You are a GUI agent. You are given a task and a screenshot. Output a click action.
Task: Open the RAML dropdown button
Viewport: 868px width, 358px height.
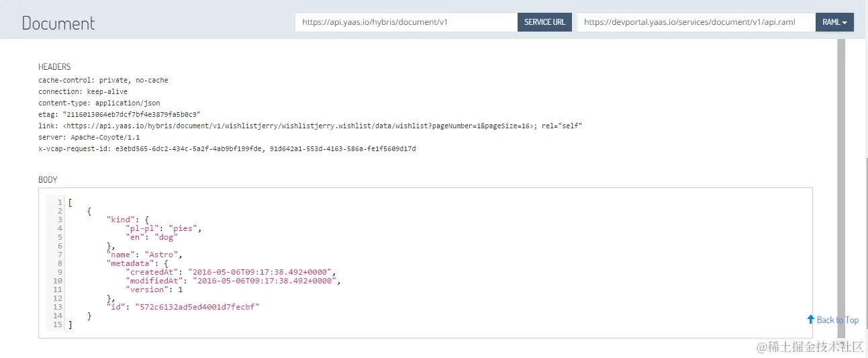click(x=834, y=22)
